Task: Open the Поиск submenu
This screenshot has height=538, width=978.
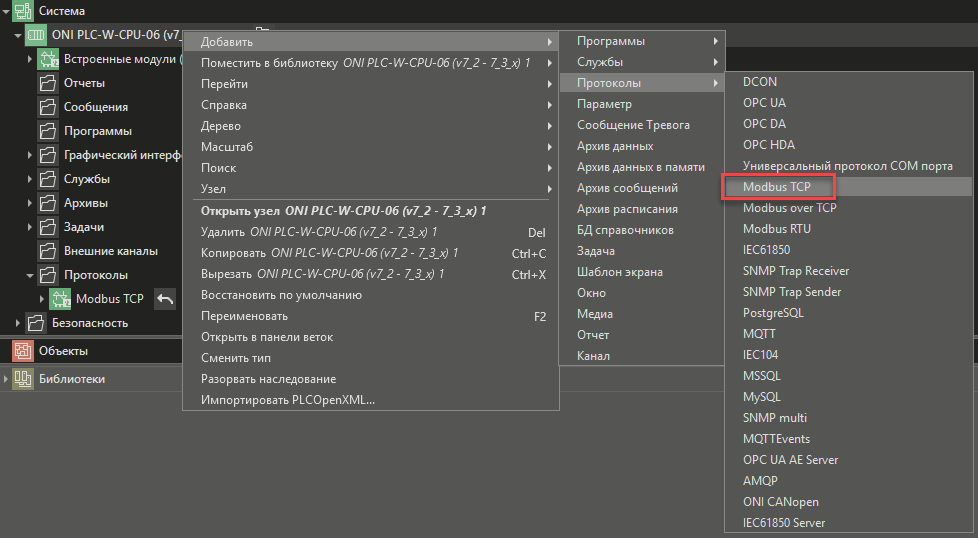Action: (x=370, y=168)
